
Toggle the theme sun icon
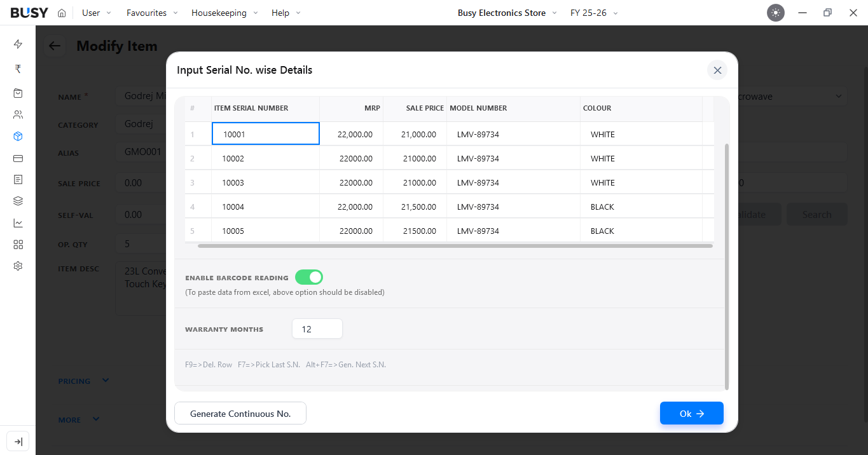coord(776,13)
